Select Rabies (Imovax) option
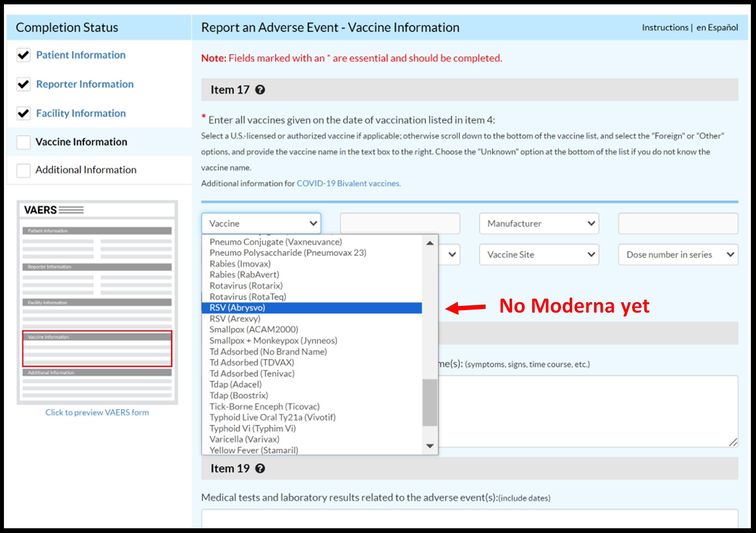Image resolution: width=756 pixels, height=533 pixels. point(311,264)
